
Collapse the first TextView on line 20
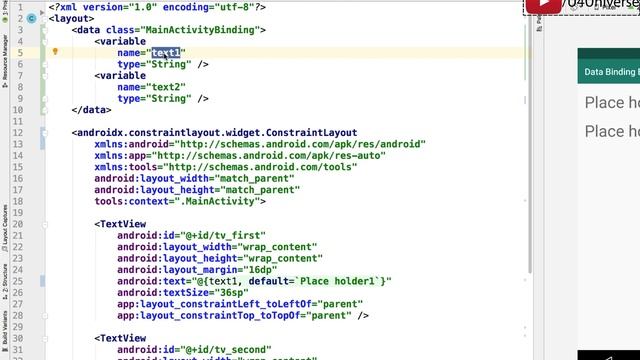(x=44, y=224)
